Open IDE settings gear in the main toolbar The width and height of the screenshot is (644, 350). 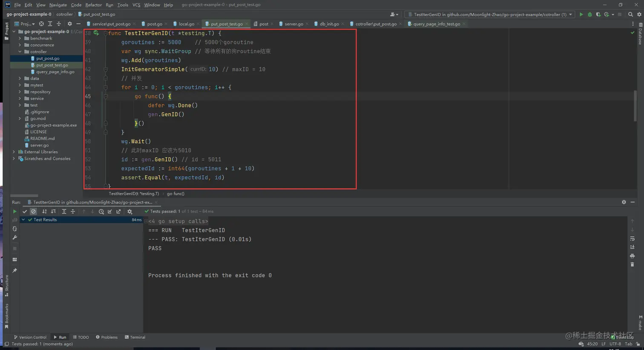pyautogui.click(x=639, y=14)
